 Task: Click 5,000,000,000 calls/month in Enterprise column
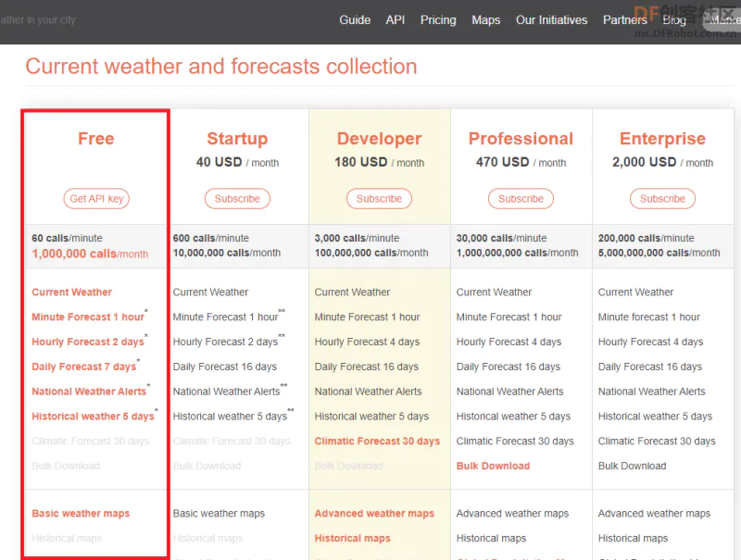coord(659,253)
